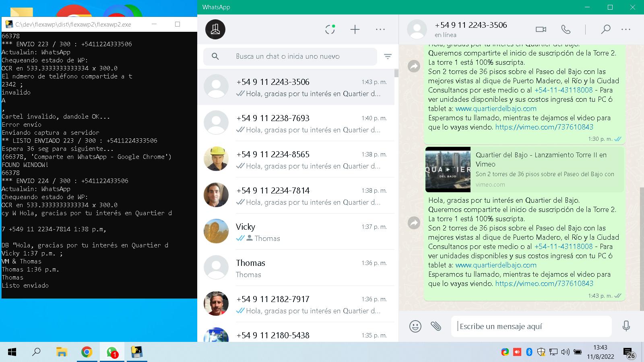644x362 pixels.
Task: Open the notification center with 26 badge
Action: coord(630,353)
